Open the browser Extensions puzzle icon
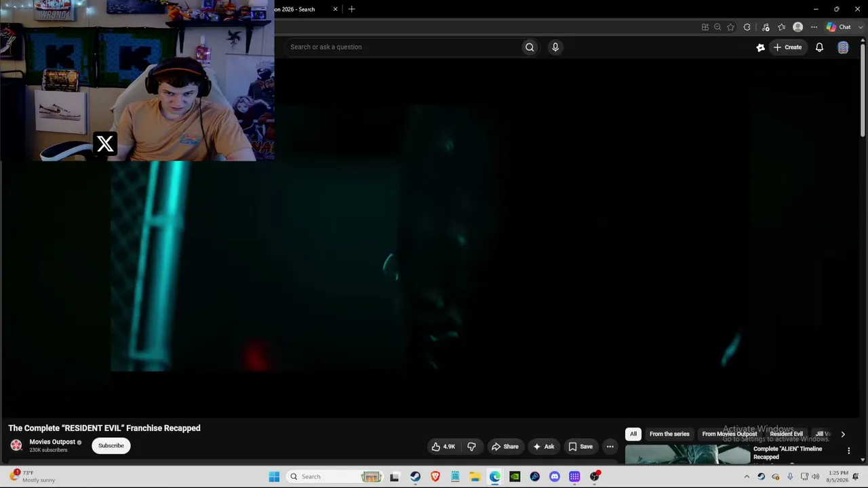 (747, 27)
